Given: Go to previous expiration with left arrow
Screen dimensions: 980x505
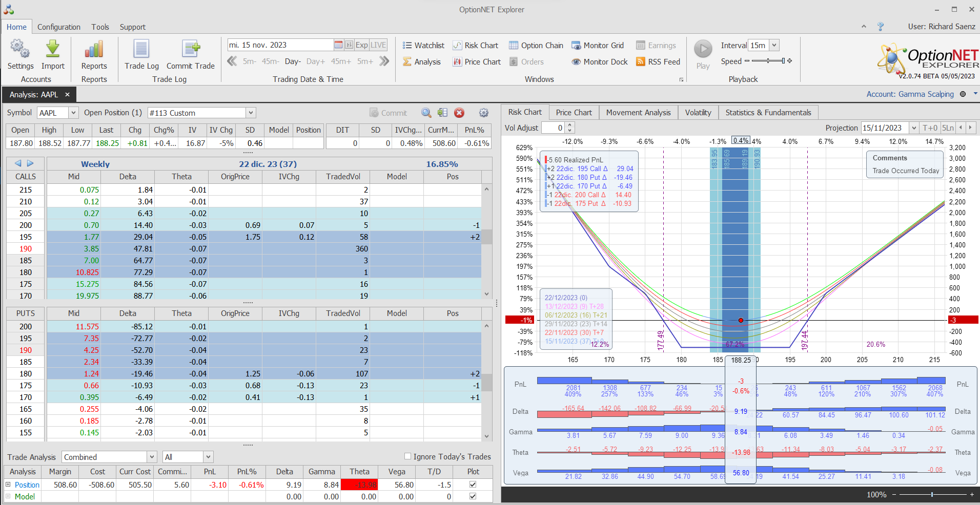Looking at the screenshot, I should click(x=18, y=163).
